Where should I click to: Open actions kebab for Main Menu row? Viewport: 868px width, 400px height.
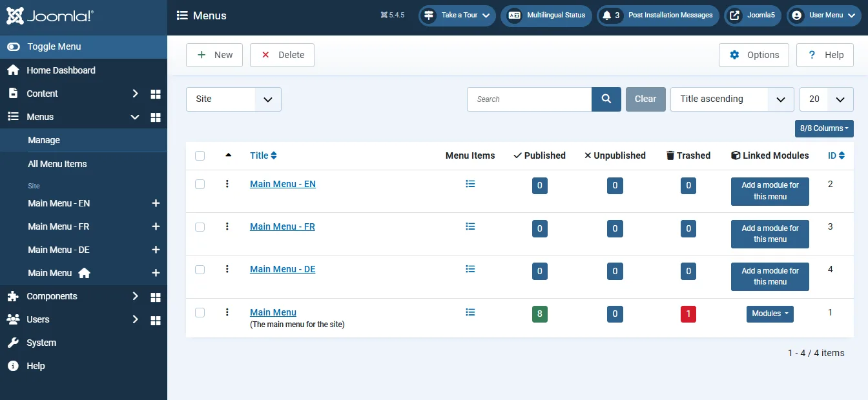pyautogui.click(x=227, y=312)
